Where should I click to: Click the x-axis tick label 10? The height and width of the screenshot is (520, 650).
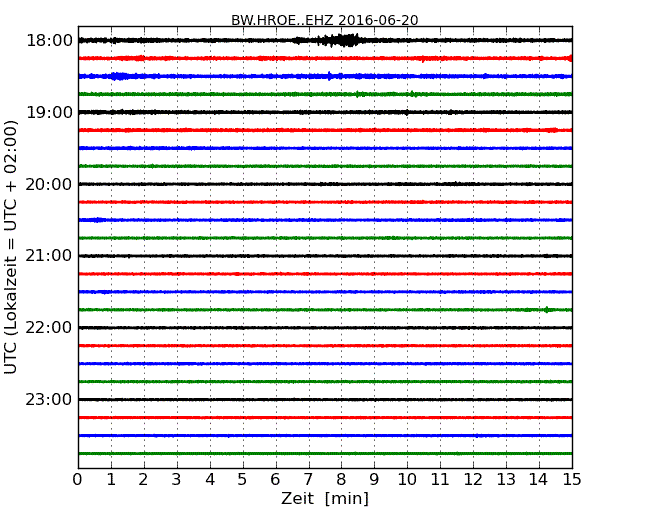407,480
